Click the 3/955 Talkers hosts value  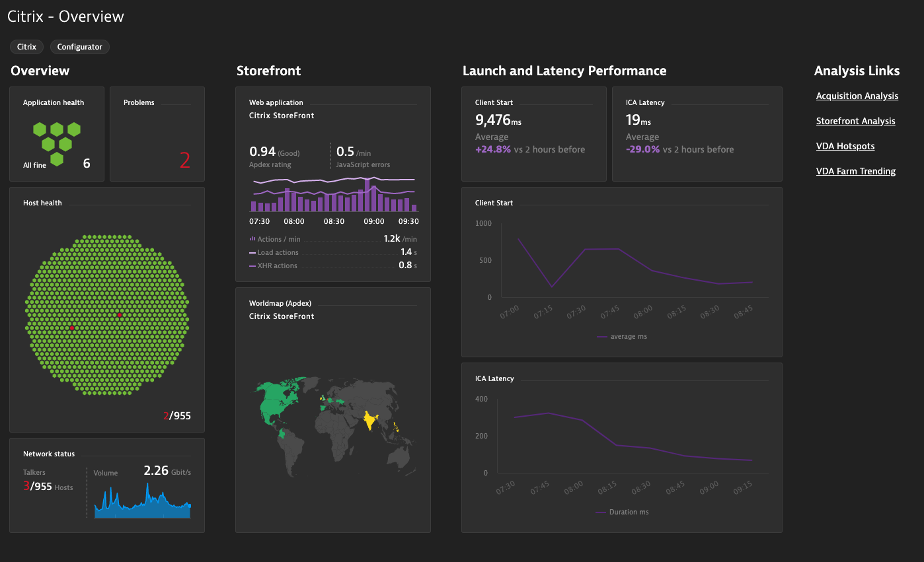(48, 486)
